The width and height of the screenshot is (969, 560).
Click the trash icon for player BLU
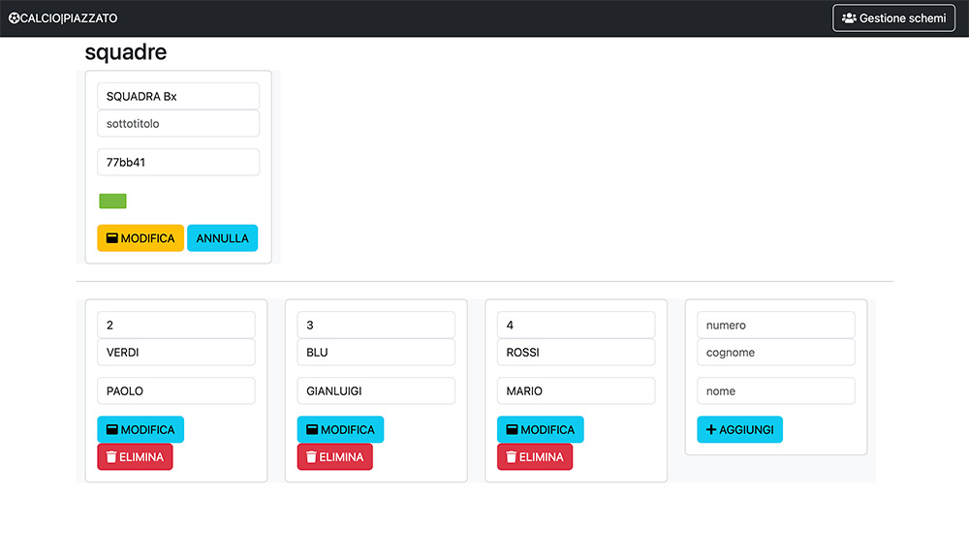[311, 457]
